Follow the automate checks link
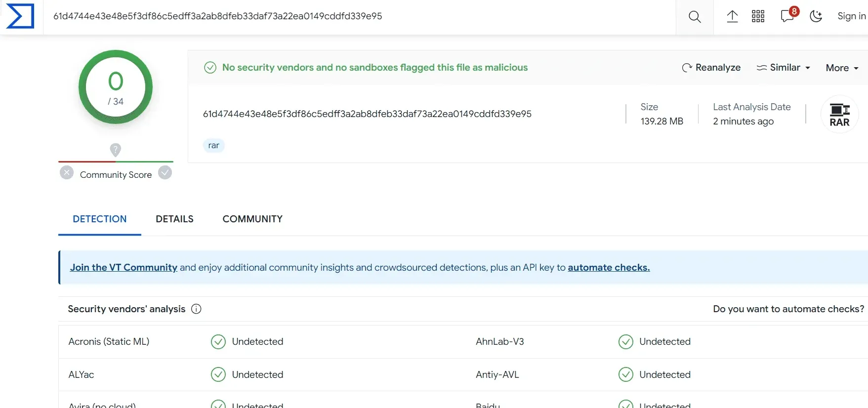 tap(609, 267)
